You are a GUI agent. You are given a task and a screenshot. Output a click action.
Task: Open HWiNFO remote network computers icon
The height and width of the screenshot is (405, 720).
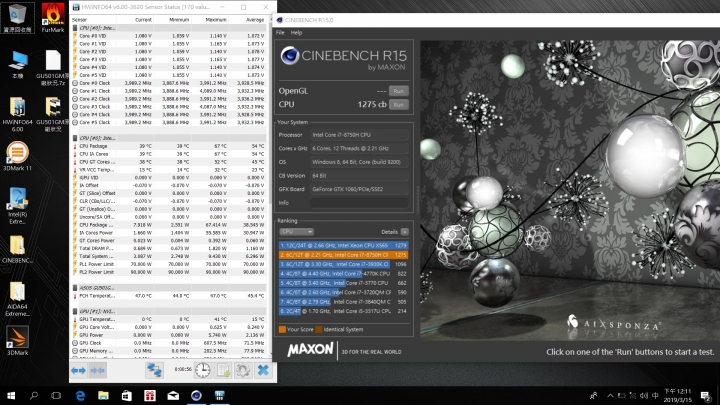[154, 370]
